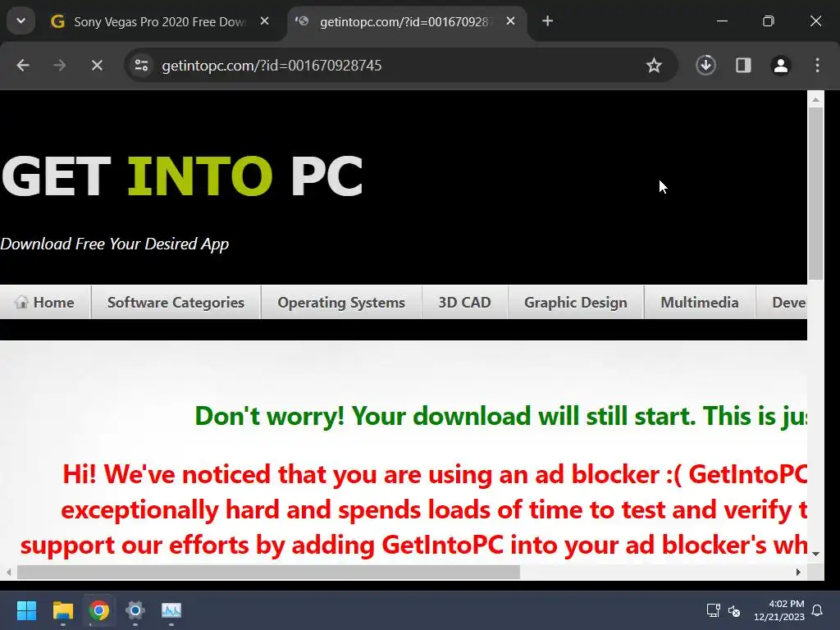Open the Chrome profile menu

coord(781,66)
